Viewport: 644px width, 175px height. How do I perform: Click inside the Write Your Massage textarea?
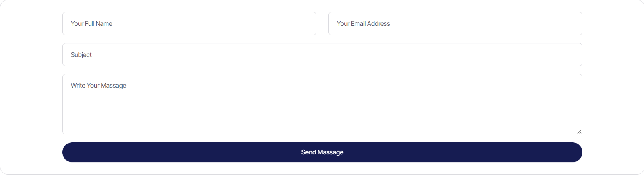[x=322, y=104]
